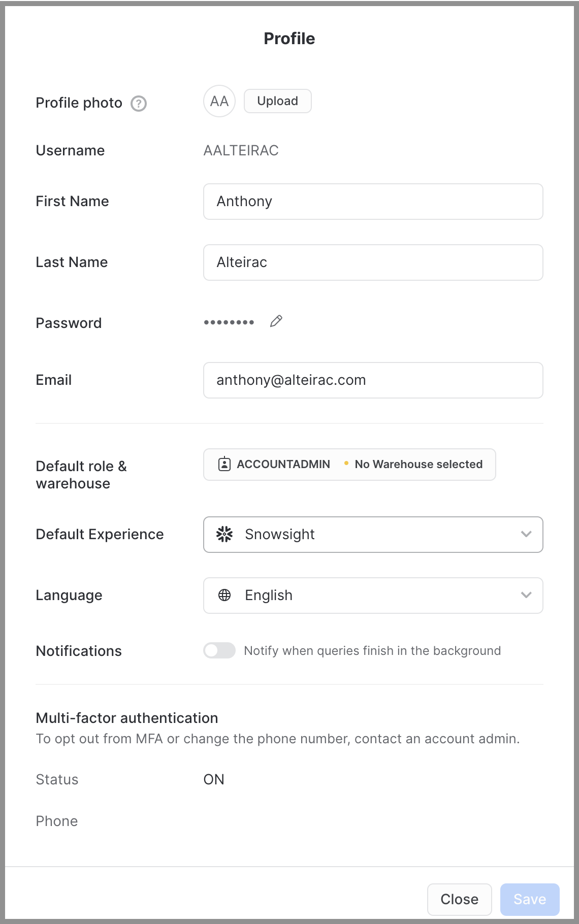This screenshot has width=579, height=924.
Task: Close the Profile dialog
Action: tap(460, 899)
